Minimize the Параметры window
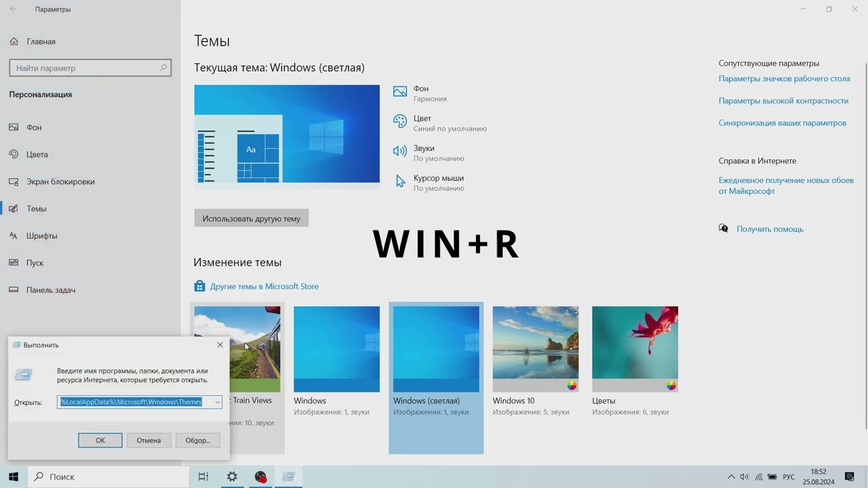868x488 pixels. pos(804,9)
